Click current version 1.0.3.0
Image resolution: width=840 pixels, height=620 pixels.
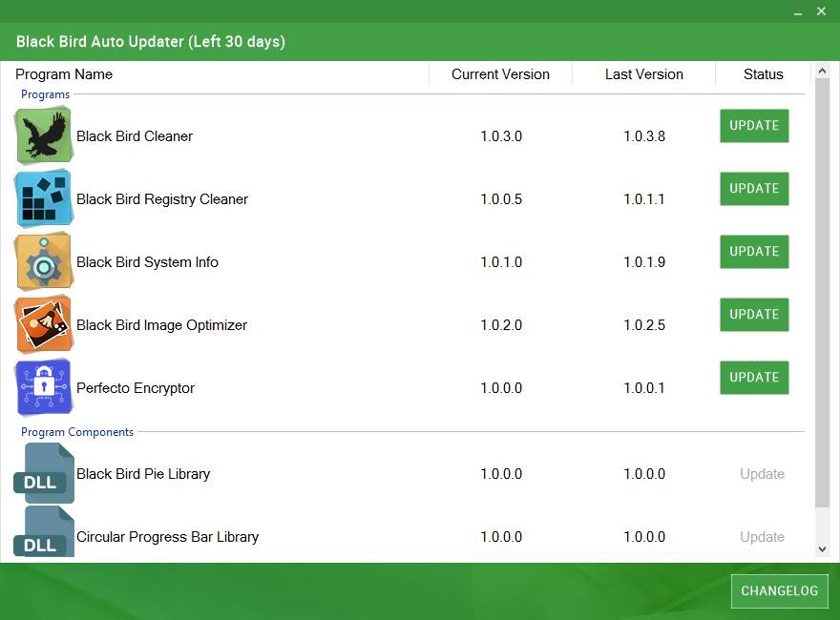(501, 136)
